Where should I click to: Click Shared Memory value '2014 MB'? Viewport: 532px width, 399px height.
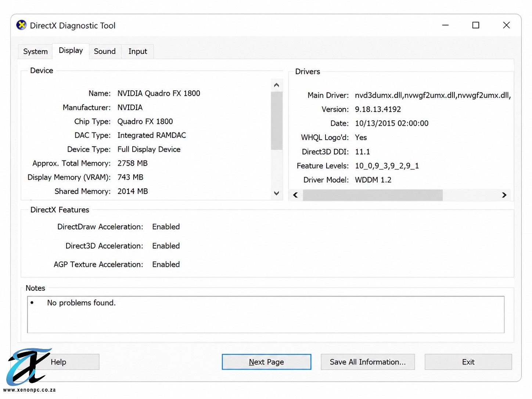133,191
